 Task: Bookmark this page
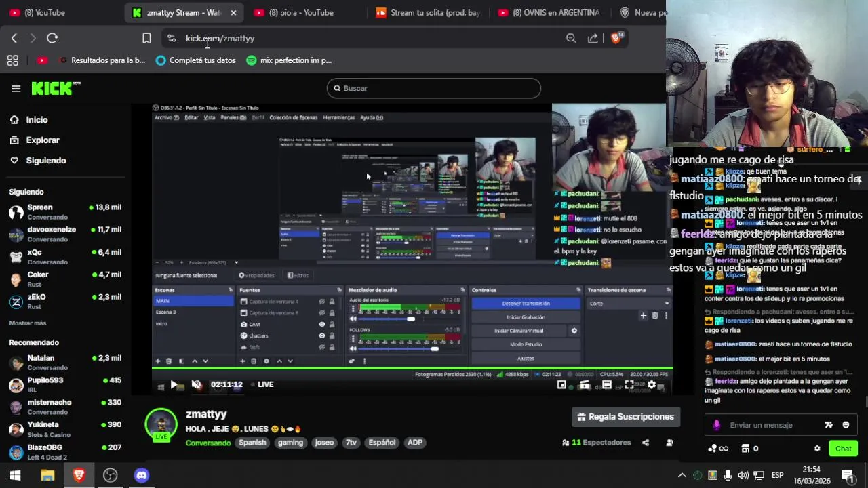click(x=146, y=38)
